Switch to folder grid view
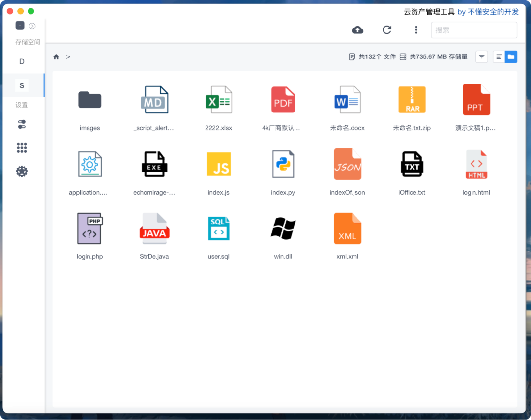Image resolution: width=531 pixels, height=420 pixels. [511, 57]
